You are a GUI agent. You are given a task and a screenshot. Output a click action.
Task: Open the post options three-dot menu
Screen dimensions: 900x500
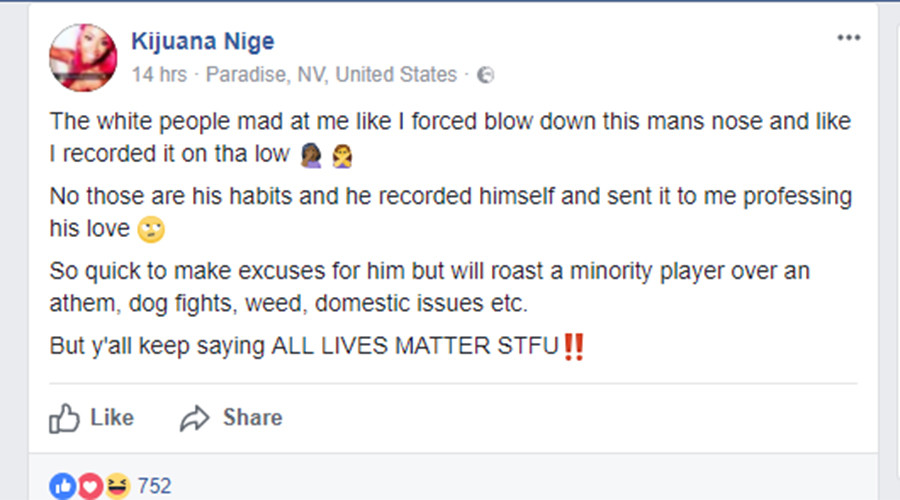click(x=848, y=38)
